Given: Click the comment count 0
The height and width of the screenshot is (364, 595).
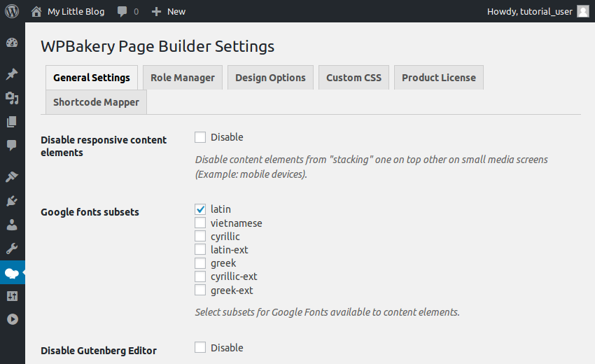Looking at the screenshot, I should pos(136,12).
